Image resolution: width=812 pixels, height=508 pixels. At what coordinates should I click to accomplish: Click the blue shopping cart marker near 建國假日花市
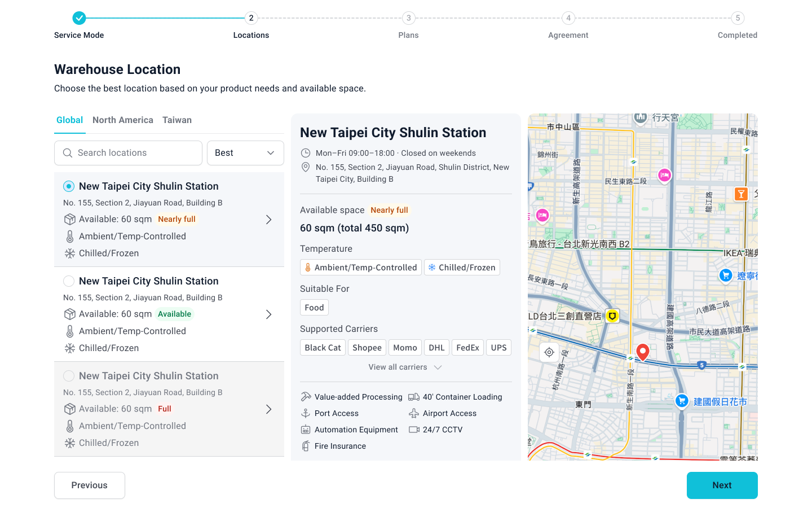tap(682, 401)
